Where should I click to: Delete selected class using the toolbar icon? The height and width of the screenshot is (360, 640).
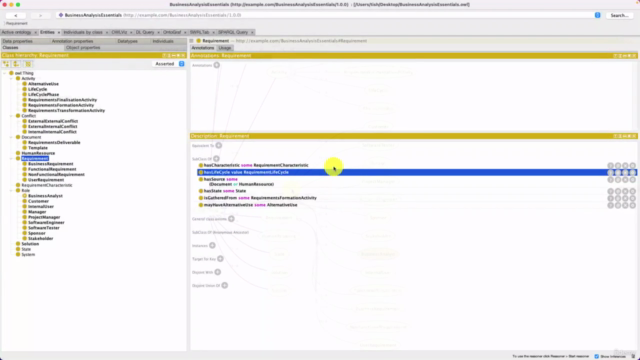(x=28, y=64)
